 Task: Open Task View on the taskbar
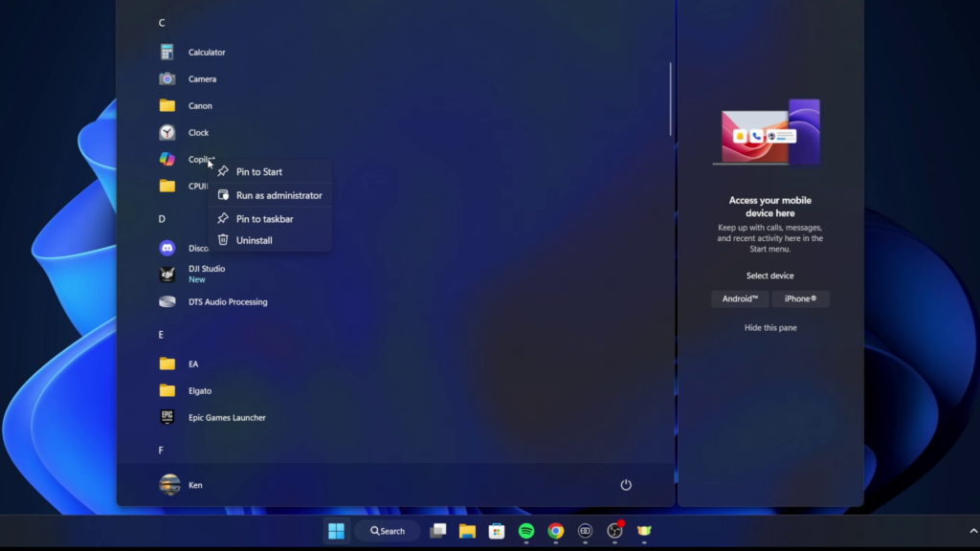pos(438,531)
